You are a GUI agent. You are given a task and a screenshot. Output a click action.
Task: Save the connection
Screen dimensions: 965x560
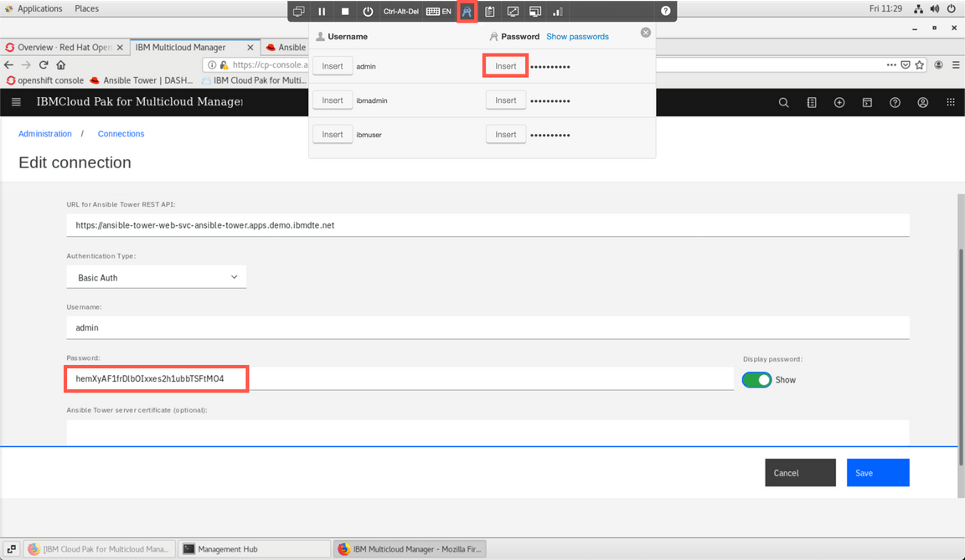click(878, 473)
